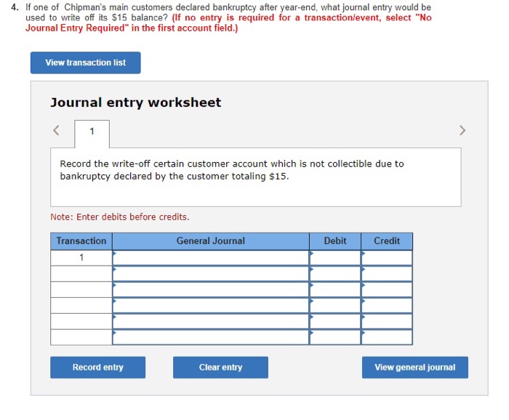Click sixth row Credit amount field
Image resolution: width=509 pixels, height=420 pixels.
point(387,337)
